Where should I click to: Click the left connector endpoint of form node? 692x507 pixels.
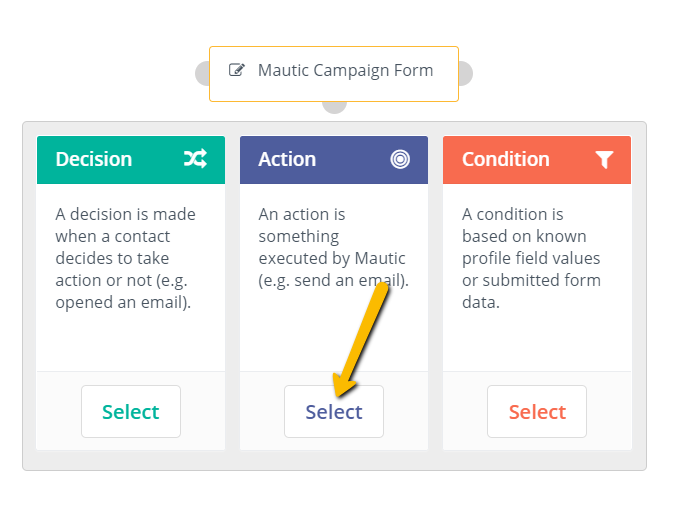(203, 73)
